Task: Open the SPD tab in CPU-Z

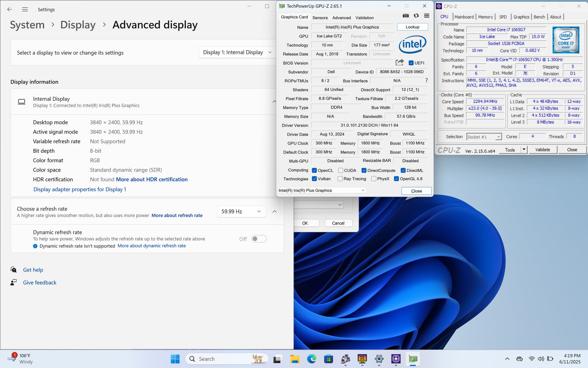Action: 503,17
